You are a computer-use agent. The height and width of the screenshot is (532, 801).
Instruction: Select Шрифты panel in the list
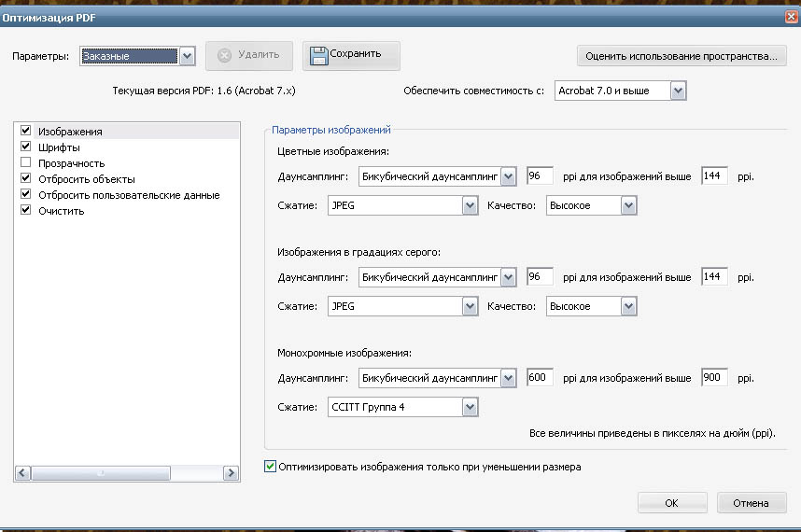(x=59, y=147)
